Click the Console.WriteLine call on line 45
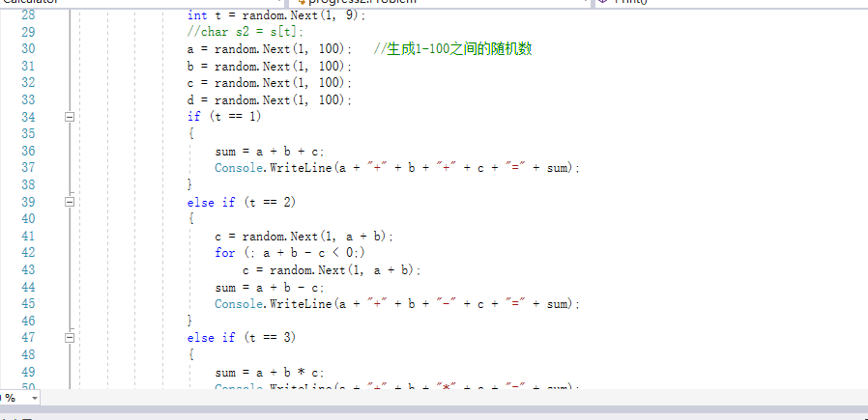 pos(397,304)
